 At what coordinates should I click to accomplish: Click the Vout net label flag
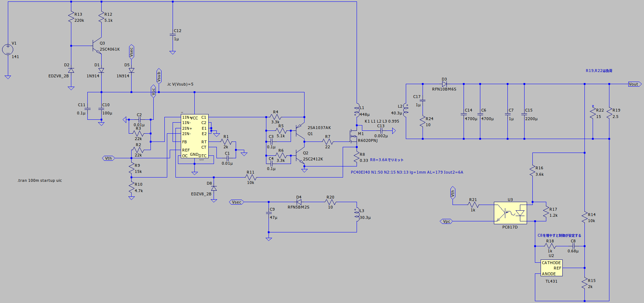(x=634, y=84)
